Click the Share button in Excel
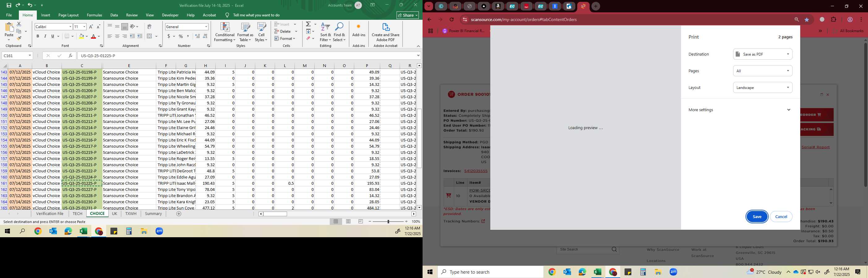868x278 pixels. [x=408, y=15]
